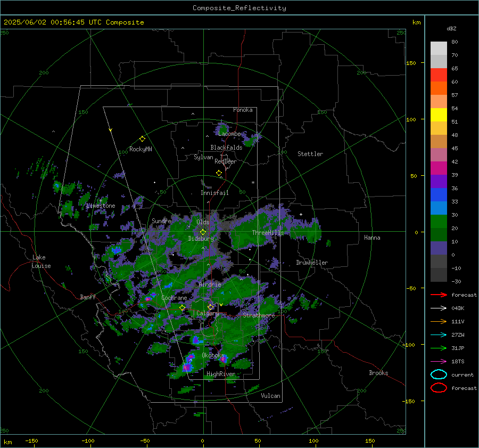
Task: Click the yellow radar-center diamond above Didsbury
Action: click(x=203, y=232)
